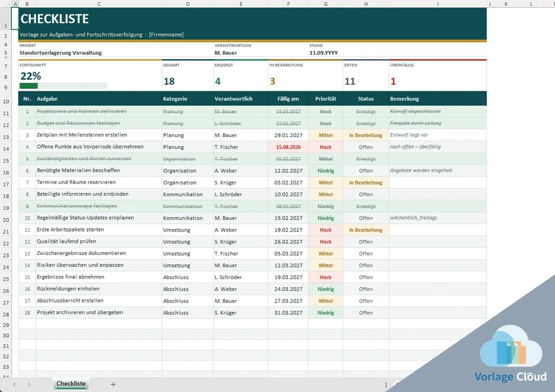Click the 'Aufgabe' column heading
This screenshot has height=392, width=555.
(47, 98)
